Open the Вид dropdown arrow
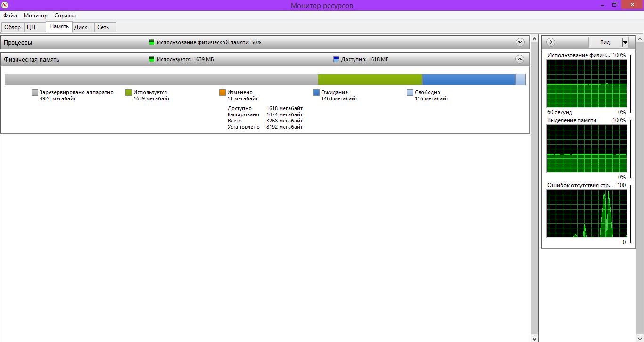Screen dimensions: 644x342 click(625, 42)
